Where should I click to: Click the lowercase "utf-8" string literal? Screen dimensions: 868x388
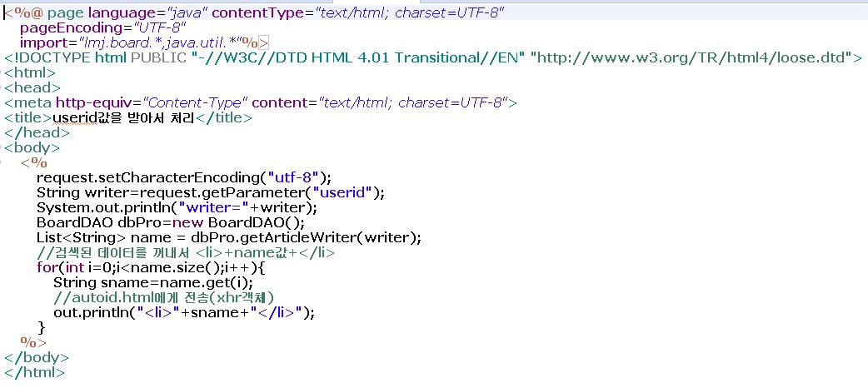pyautogui.click(x=294, y=177)
